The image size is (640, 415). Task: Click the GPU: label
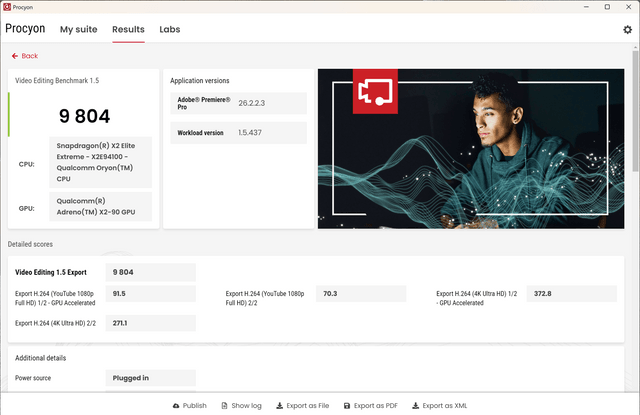(x=27, y=208)
